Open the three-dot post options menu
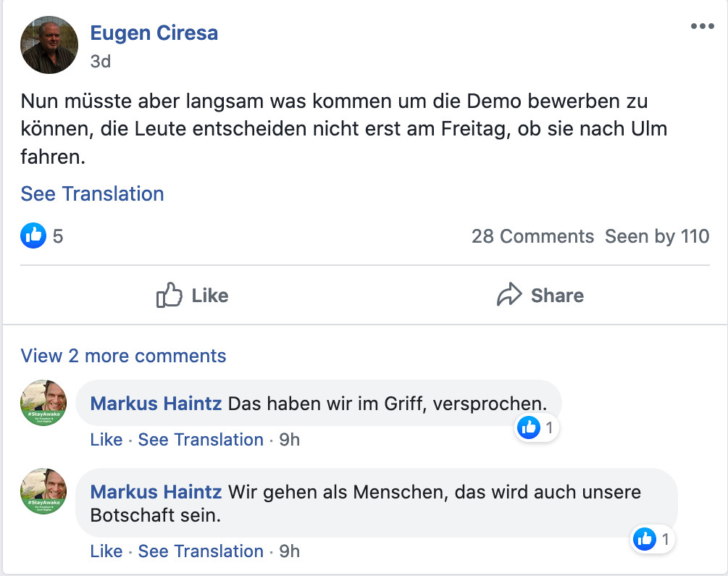 point(702,27)
